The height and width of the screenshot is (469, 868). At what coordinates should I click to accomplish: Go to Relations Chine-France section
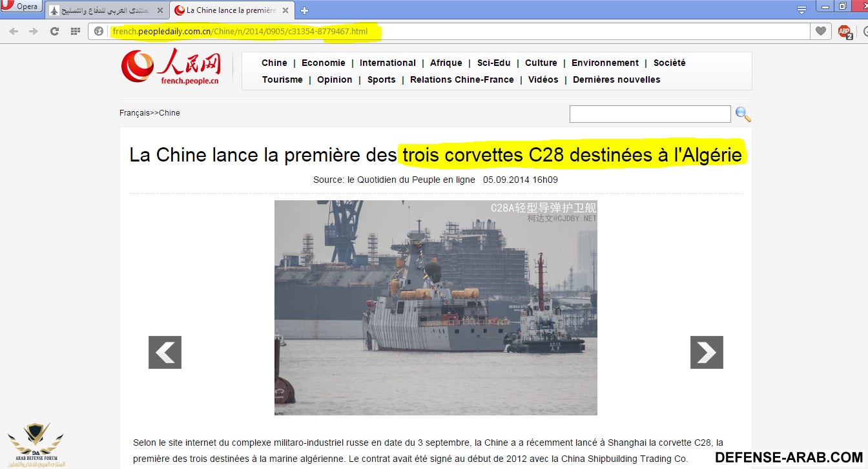pos(462,79)
